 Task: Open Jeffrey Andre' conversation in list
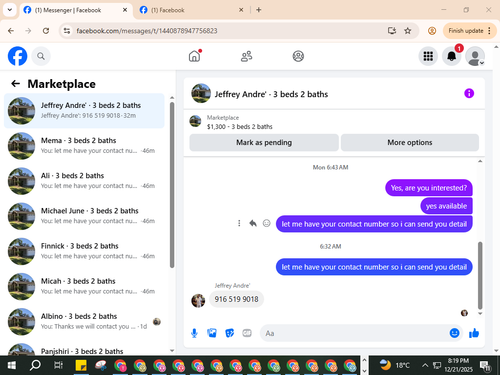click(x=84, y=111)
